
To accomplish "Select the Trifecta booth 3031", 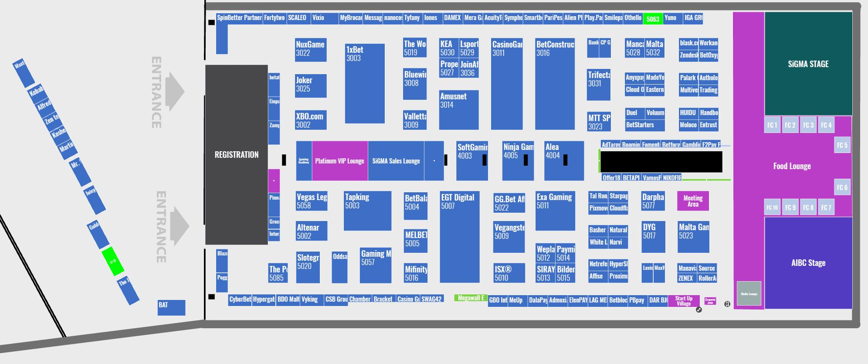I will (x=599, y=85).
